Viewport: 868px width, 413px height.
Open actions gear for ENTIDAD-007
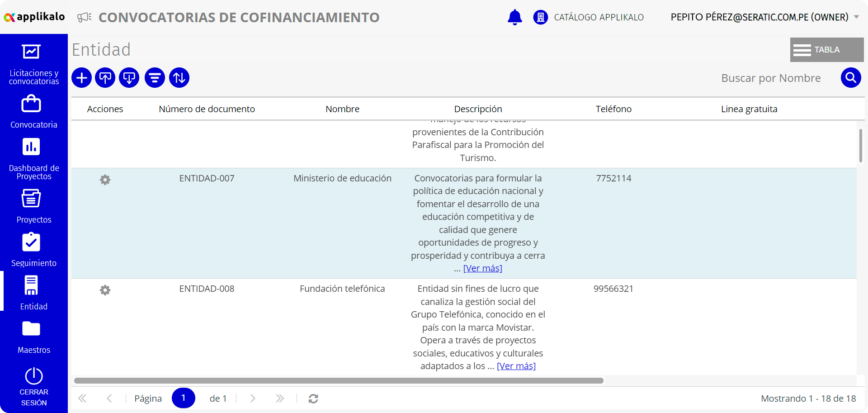105,180
